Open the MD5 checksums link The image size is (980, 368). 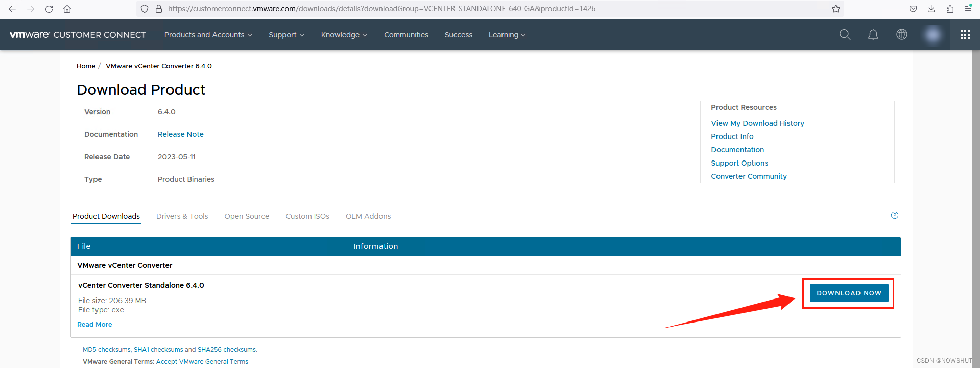107,350
